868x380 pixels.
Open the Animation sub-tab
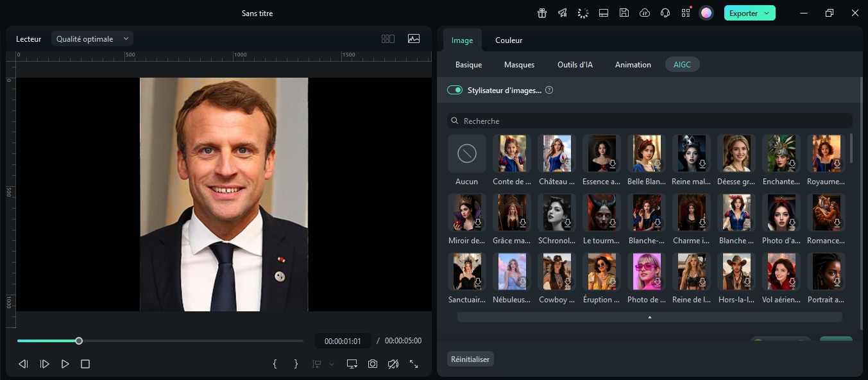click(x=633, y=65)
